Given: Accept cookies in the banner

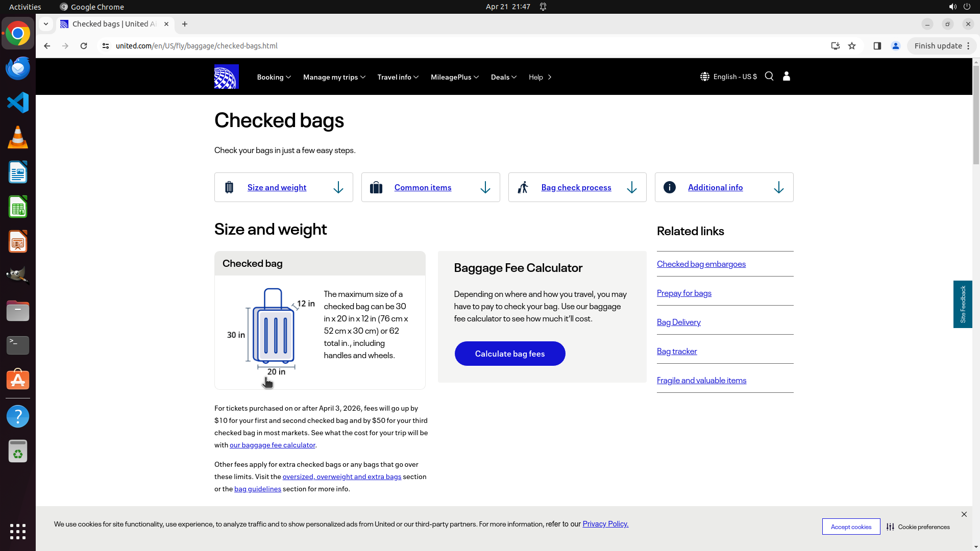Looking at the screenshot, I should [851, 527].
